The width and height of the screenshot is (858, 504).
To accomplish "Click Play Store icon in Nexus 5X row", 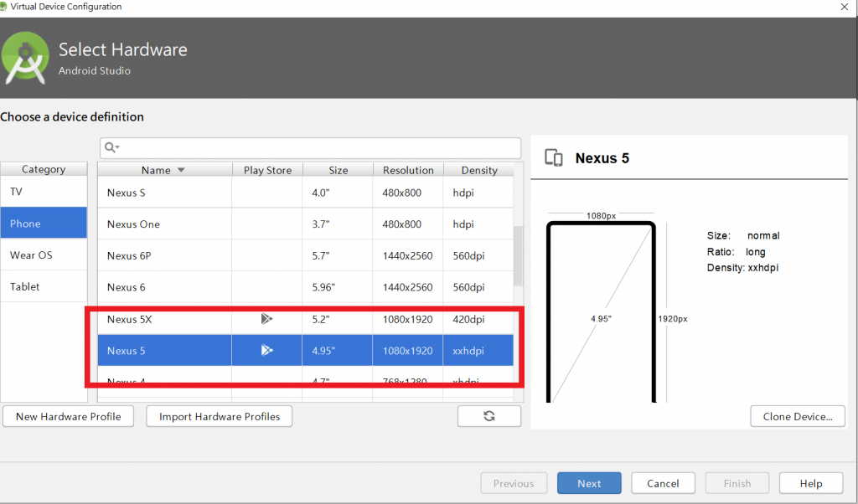I will (x=266, y=319).
